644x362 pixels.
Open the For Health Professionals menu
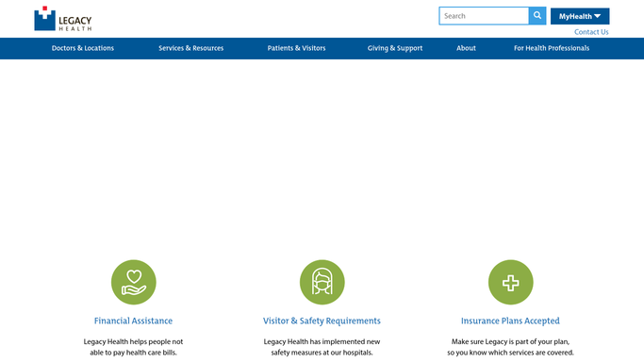pyautogui.click(x=552, y=48)
